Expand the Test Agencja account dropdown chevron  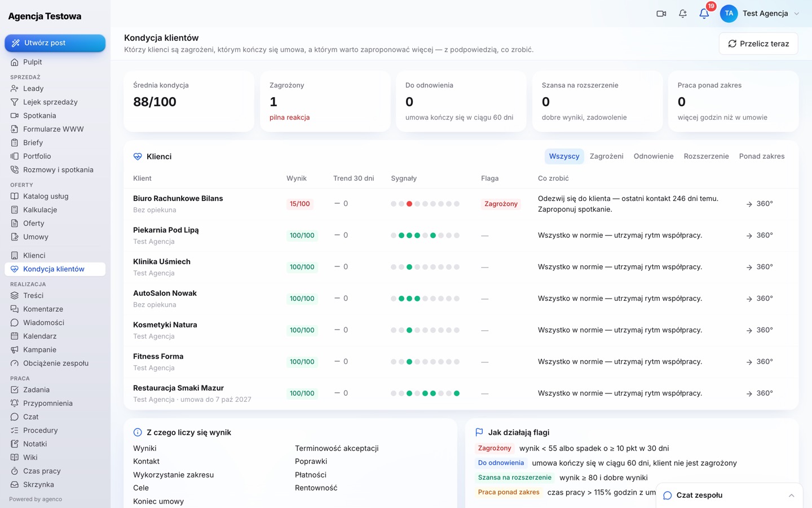(x=797, y=14)
